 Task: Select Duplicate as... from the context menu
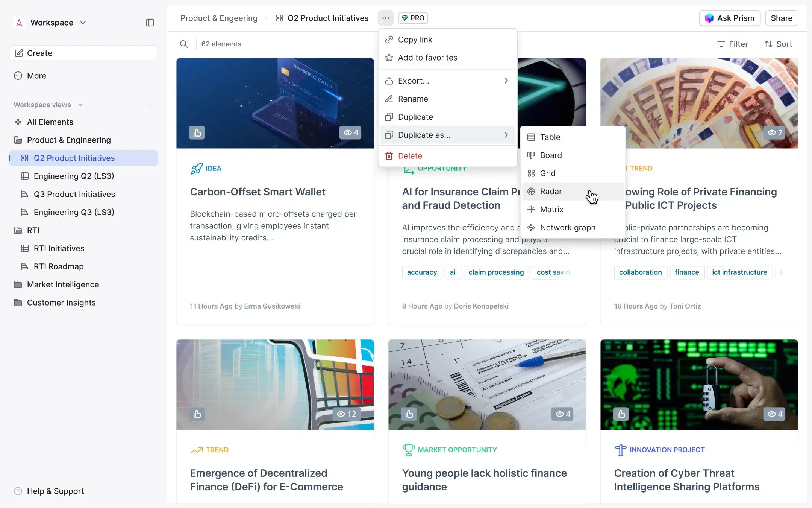[424, 135]
